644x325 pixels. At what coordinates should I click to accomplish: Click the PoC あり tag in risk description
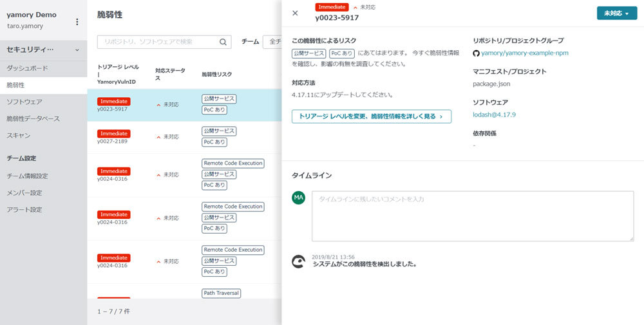[x=341, y=53]
